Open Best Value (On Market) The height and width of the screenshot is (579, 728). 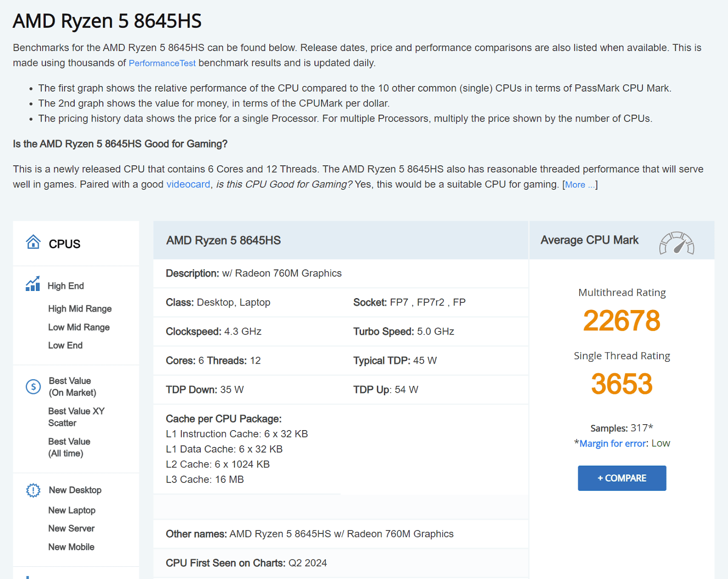tap(73, 386)
